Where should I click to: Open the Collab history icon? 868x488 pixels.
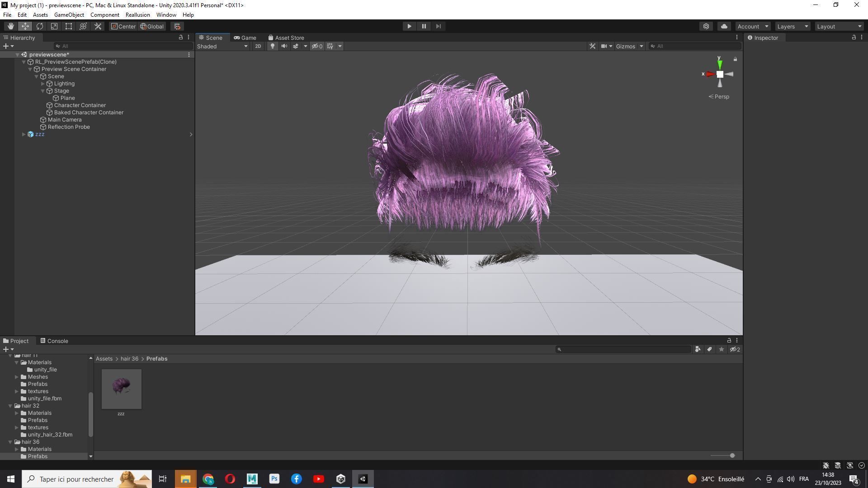(706, 26)
